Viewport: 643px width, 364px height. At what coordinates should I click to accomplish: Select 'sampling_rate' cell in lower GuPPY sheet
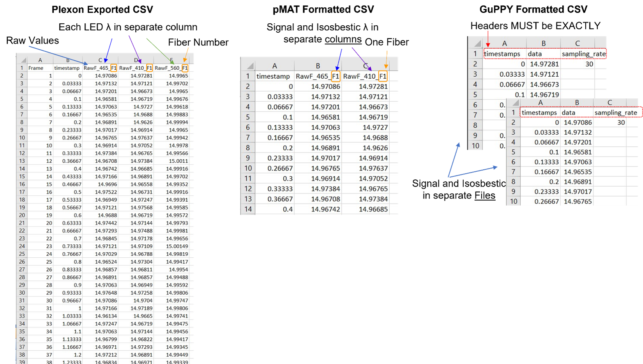pos(617,113)
